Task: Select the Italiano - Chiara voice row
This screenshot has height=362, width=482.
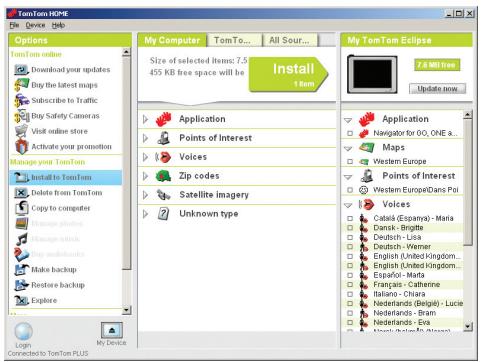Action: click(x=403, y=294)
